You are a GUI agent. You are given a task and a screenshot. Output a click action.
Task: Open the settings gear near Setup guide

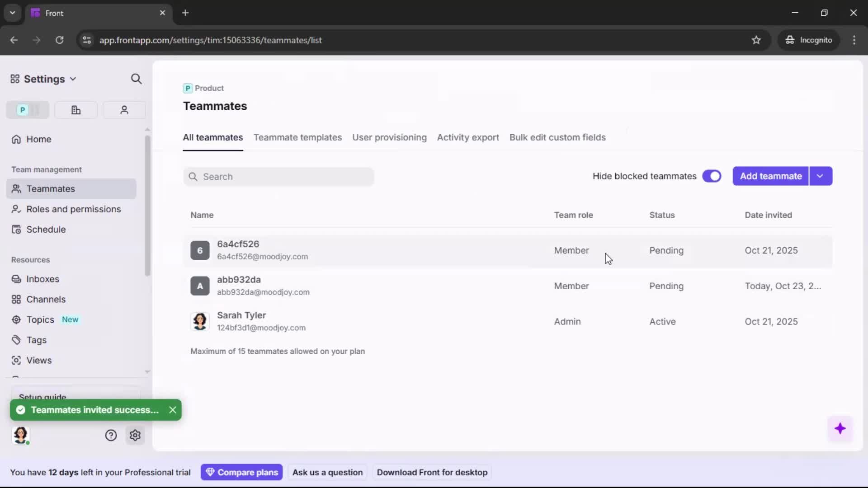135,435
